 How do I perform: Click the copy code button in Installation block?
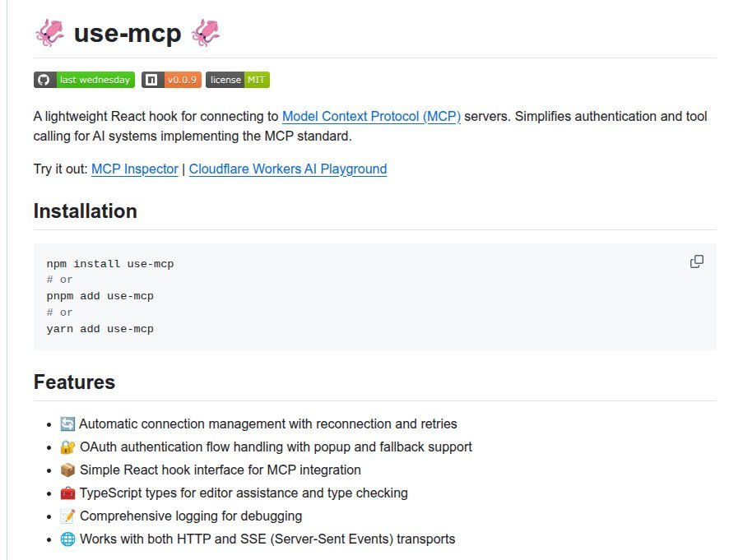[696, 261]
